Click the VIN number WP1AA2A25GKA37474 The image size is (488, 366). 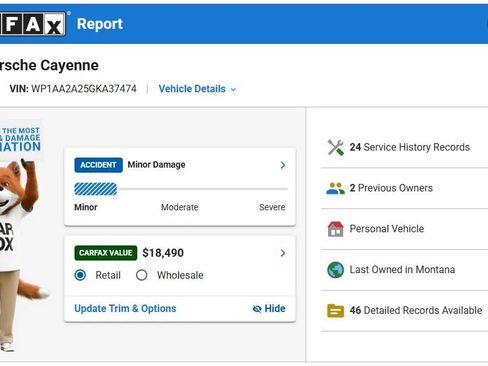tap(84, 89)
